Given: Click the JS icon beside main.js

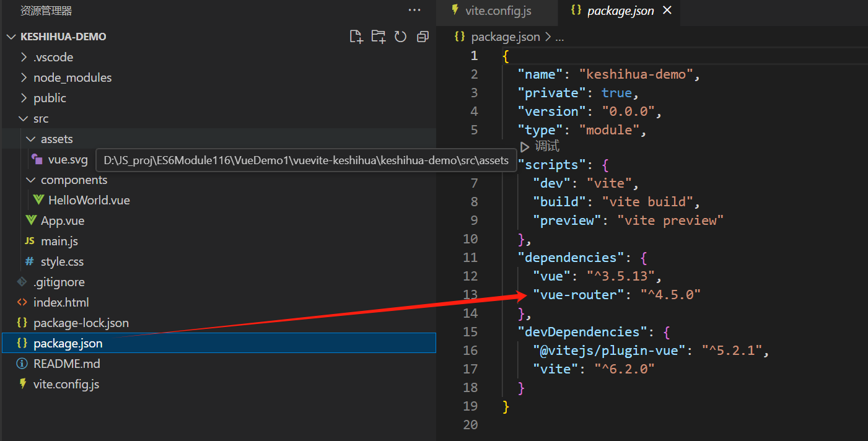Looking at the screenshot, I should [x=30, y=241].
